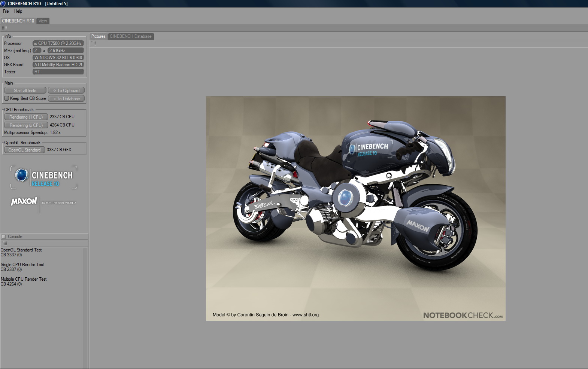Copy results with the To Clipboard button

point(66,91)
